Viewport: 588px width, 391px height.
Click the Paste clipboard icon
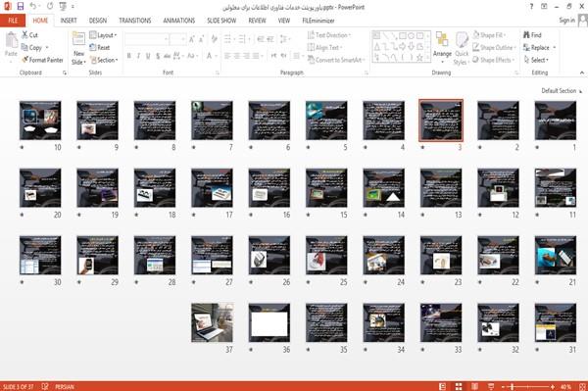click(11, 40)
